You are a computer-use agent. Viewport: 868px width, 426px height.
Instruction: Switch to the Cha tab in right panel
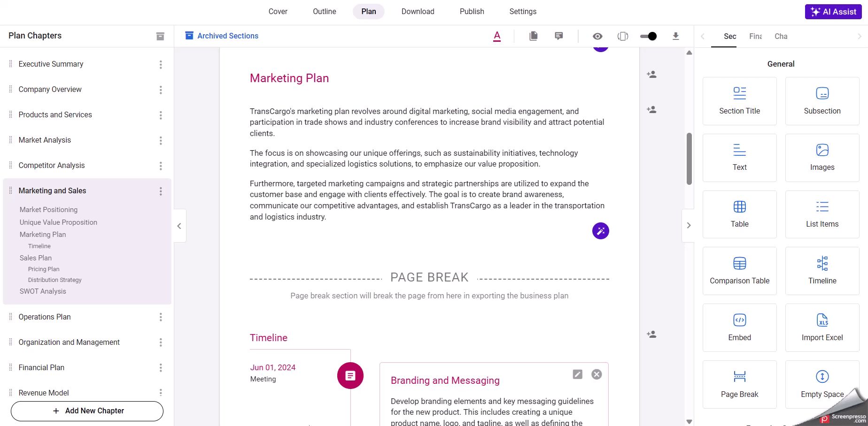(x=781, y=36)
